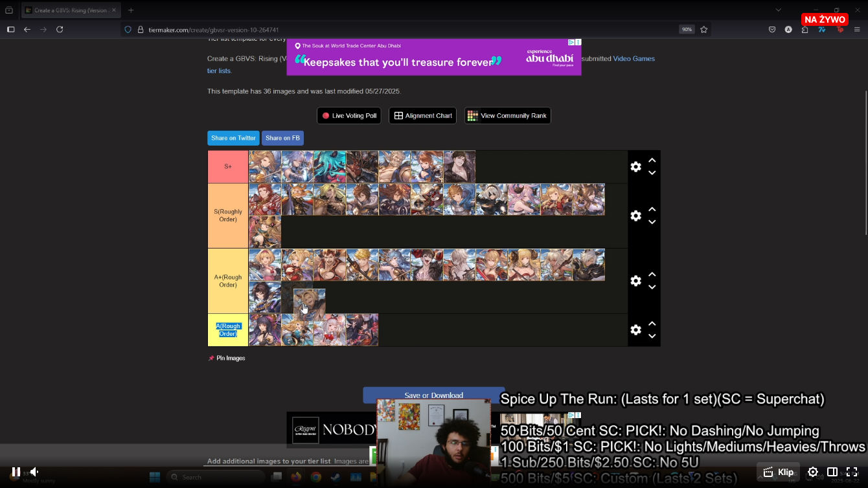The image size is (868, 488).
Task: Reload the tiermaker page
Action: 60,29
